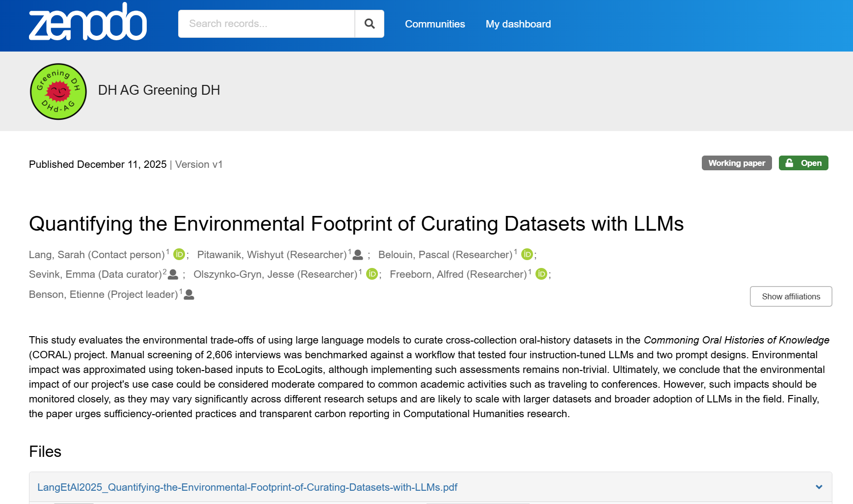
Task: Open the DH AG Greening DH community link
Action: pos(160,90)
